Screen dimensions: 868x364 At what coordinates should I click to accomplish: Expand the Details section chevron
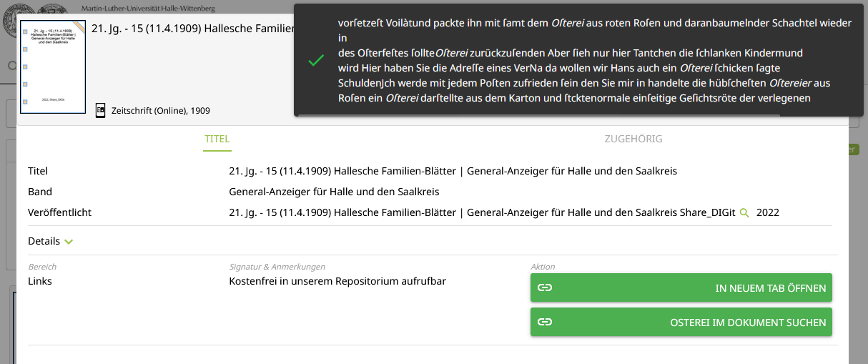(69, 242)
